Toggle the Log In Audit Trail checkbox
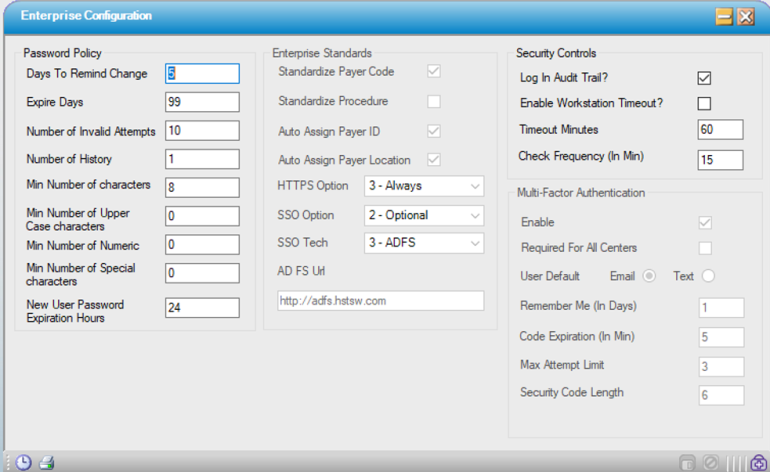 pos(704,77)
